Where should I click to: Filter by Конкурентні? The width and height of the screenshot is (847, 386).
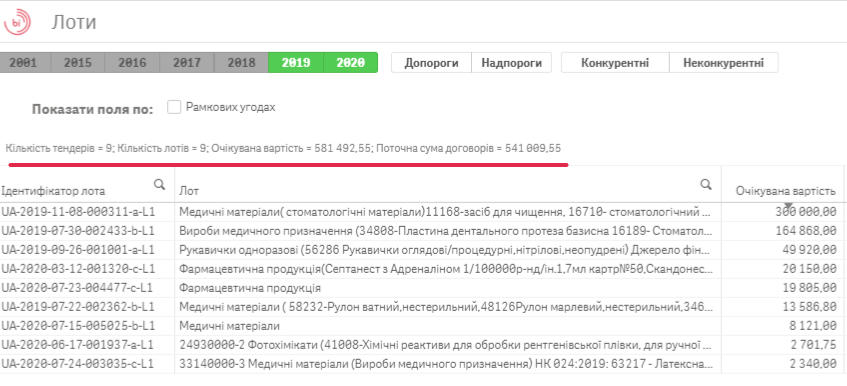[615, 63]
